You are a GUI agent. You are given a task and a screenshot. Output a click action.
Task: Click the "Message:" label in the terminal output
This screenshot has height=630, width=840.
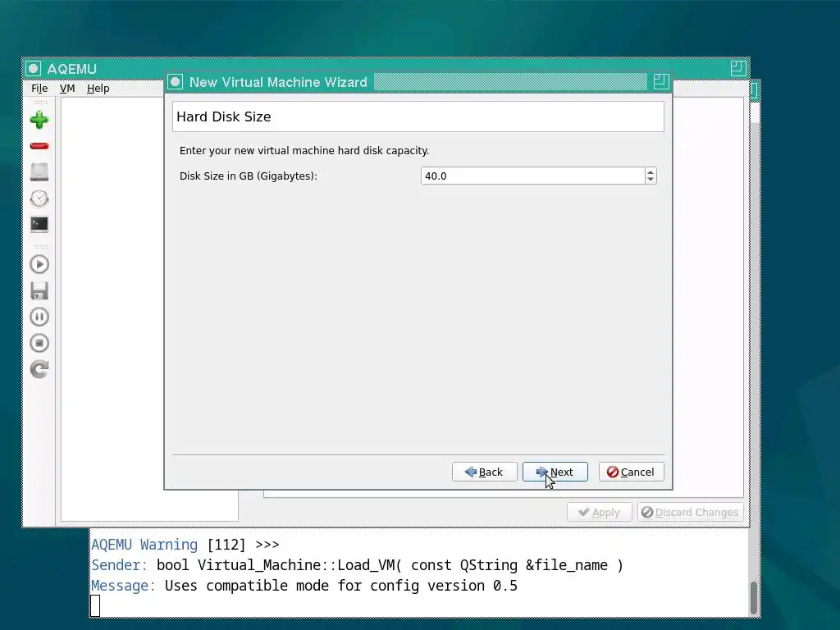[x=123, y=586]
